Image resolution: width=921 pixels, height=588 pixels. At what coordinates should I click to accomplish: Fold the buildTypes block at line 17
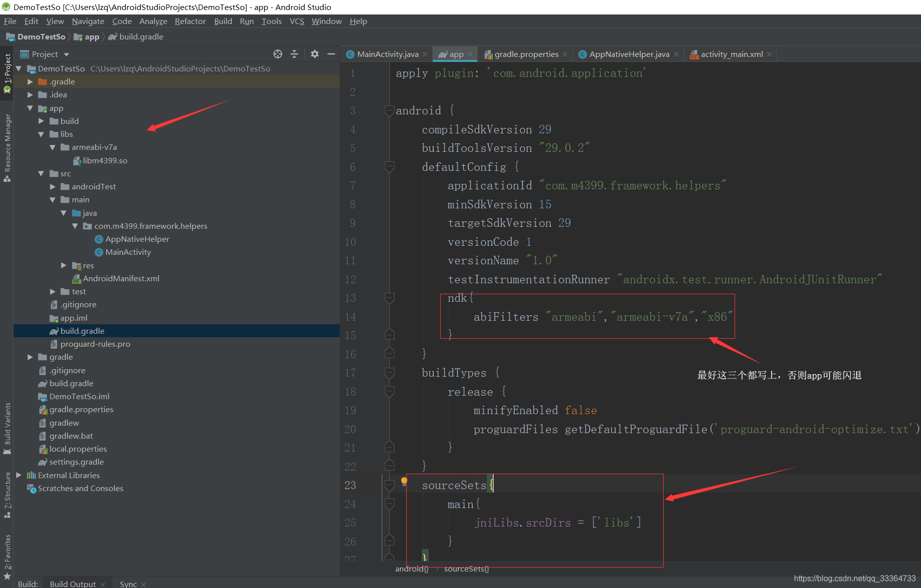click(x=390, y=373)
